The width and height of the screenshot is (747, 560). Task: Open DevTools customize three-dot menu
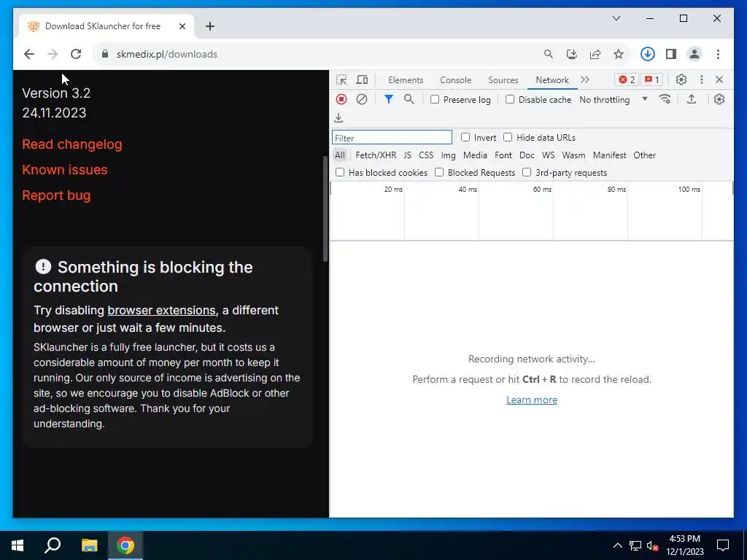[x=701, y=79]
